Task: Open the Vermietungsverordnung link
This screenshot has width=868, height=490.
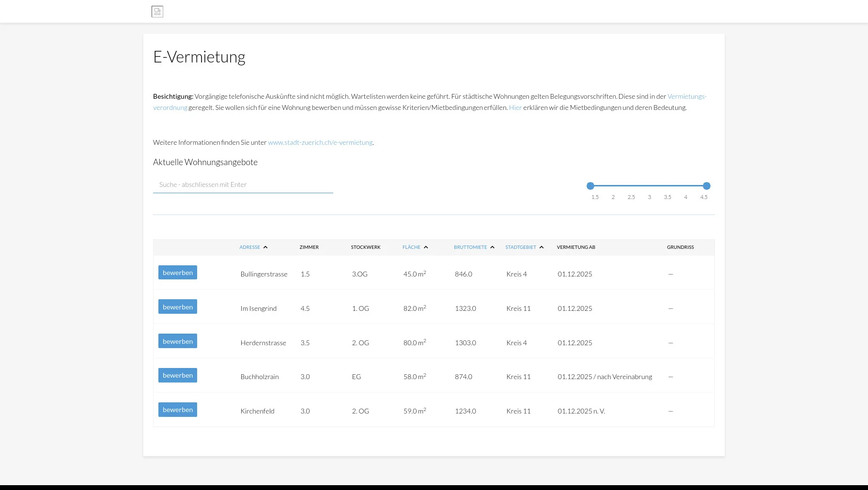Action: pyautogui.click(x=686, y=96)
